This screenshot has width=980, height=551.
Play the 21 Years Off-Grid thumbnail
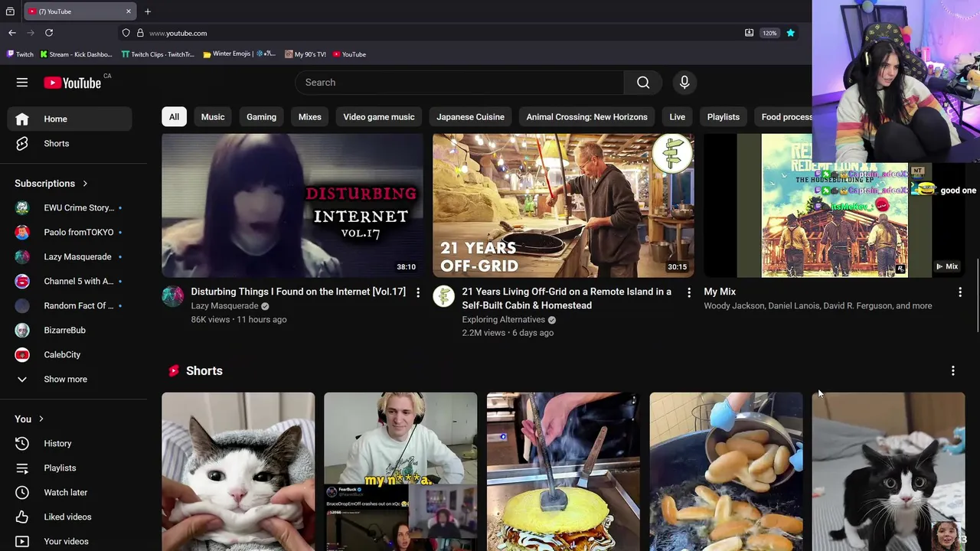click(563, 205)
